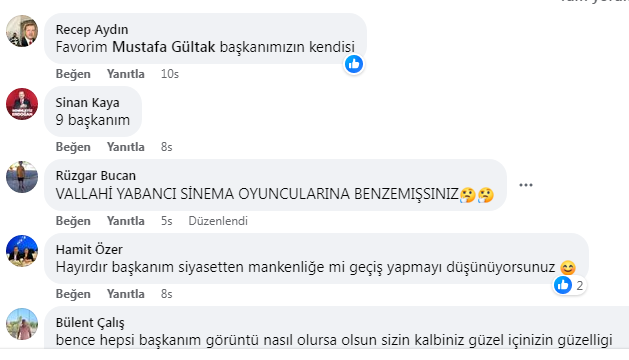Click the 10s timestamp on Recep's comment
Image resolution: width=629 pixels, height=360 pixels.
(170, 74)
